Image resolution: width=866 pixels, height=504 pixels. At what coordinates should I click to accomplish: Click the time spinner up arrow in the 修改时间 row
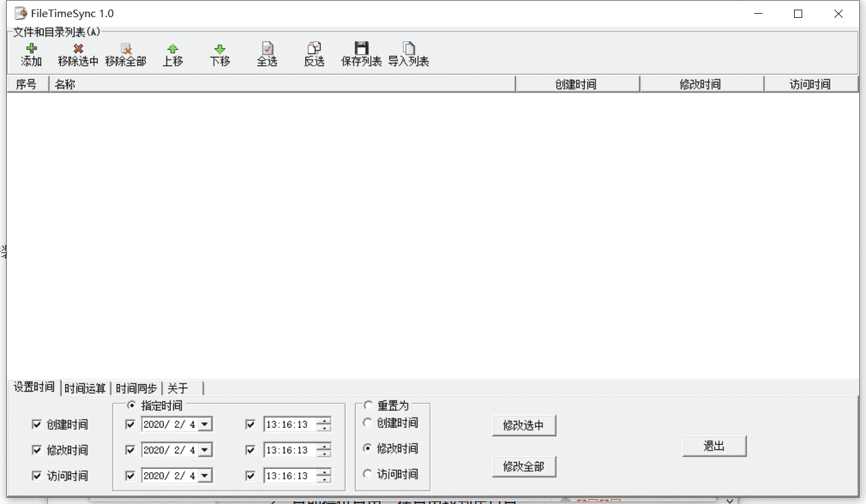point(324,446)
